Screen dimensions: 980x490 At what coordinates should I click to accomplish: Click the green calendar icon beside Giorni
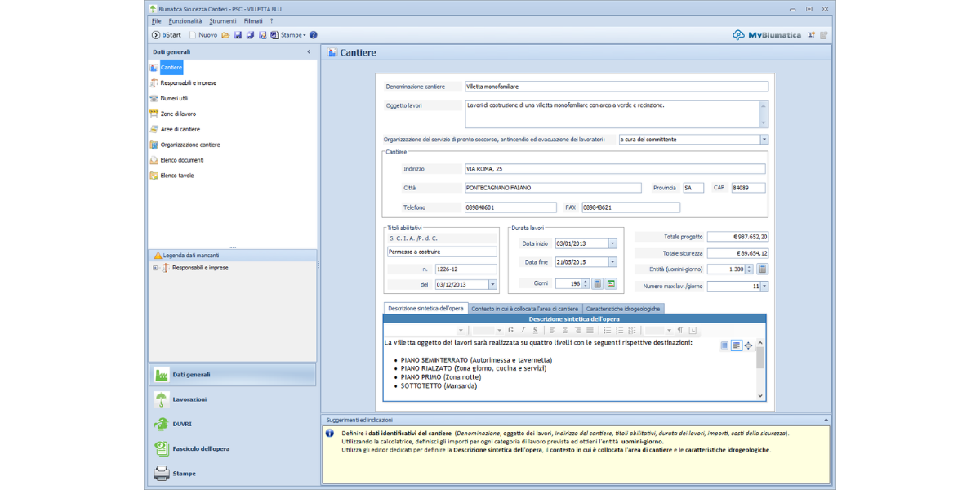611,283
